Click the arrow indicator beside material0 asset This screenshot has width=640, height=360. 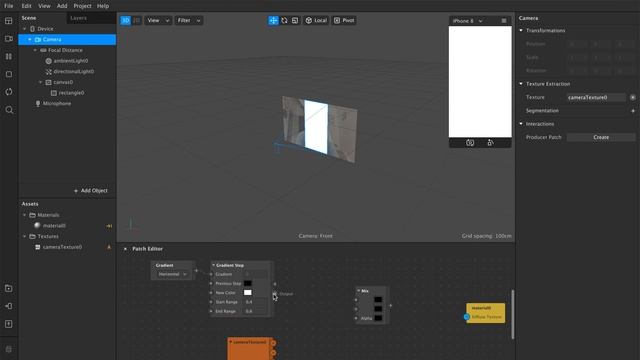pyautogui.click(x=109, y=226)
